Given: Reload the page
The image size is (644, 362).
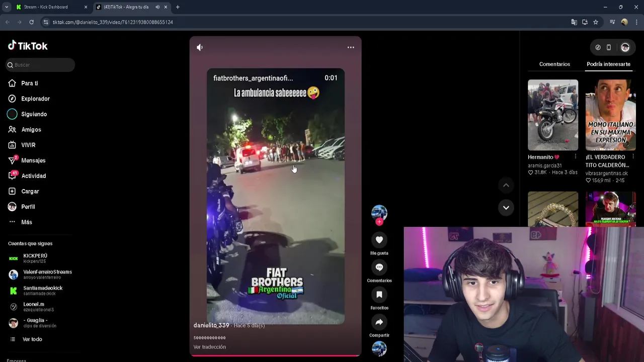Looking at the screenshot, I should 31,22.
